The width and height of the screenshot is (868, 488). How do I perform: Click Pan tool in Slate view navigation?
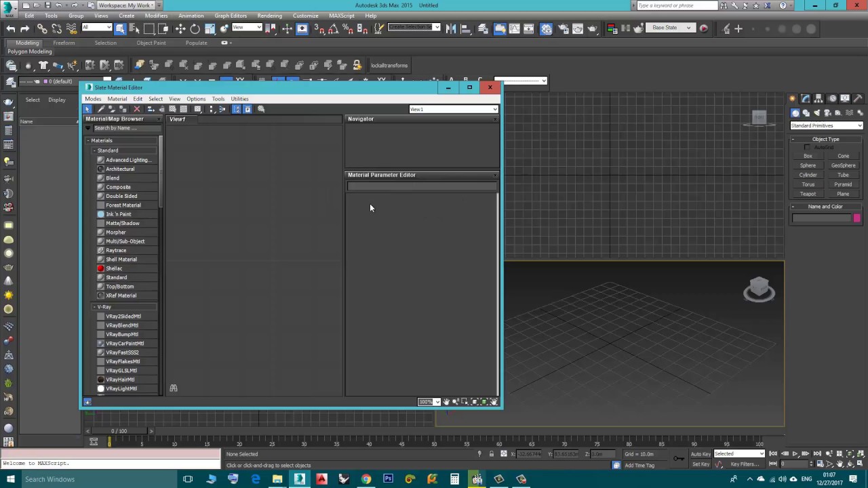coord(446,402)
